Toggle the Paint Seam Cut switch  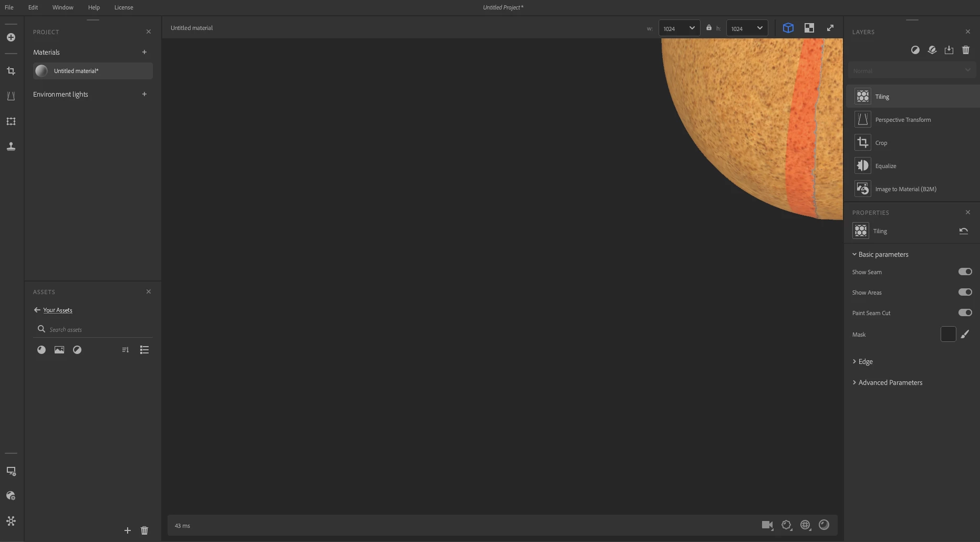pyautogui.click(x=965, y=312)
